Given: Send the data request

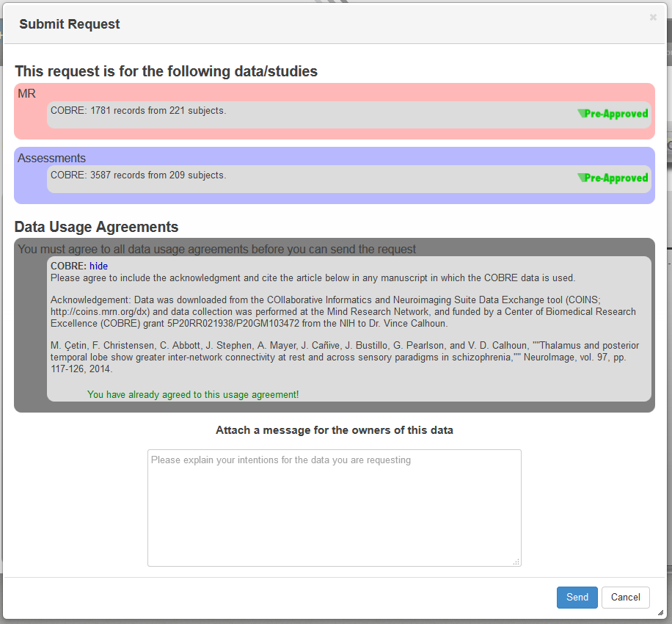Looking at the screenshot, I should pyautogui.click(x=577, y=597).
